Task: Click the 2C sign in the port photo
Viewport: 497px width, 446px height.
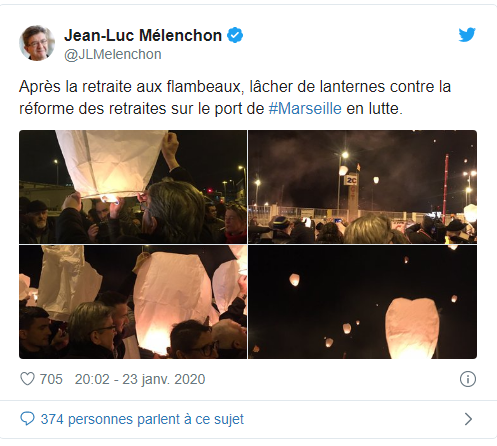Action: 351,180
